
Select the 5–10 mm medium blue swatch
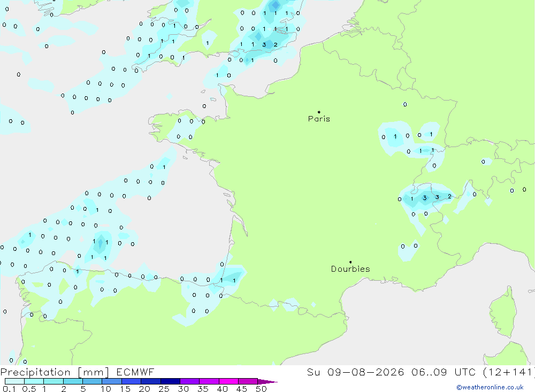coord(92,381)
